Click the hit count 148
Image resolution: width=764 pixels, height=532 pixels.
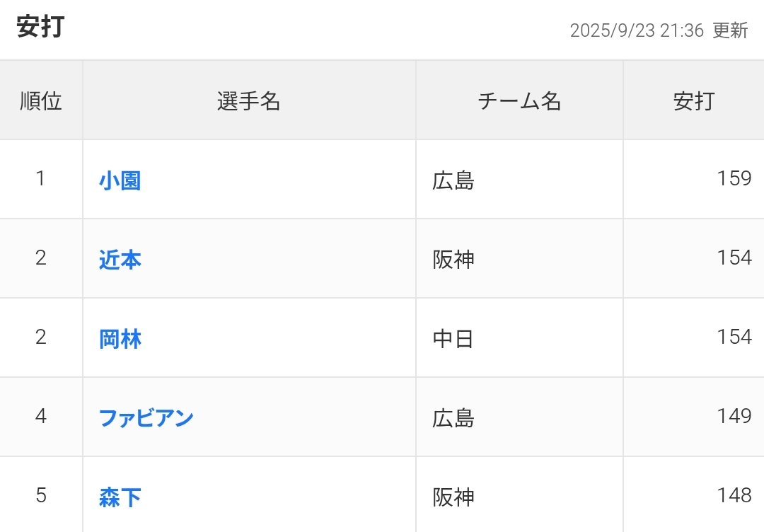click(734, 495)
